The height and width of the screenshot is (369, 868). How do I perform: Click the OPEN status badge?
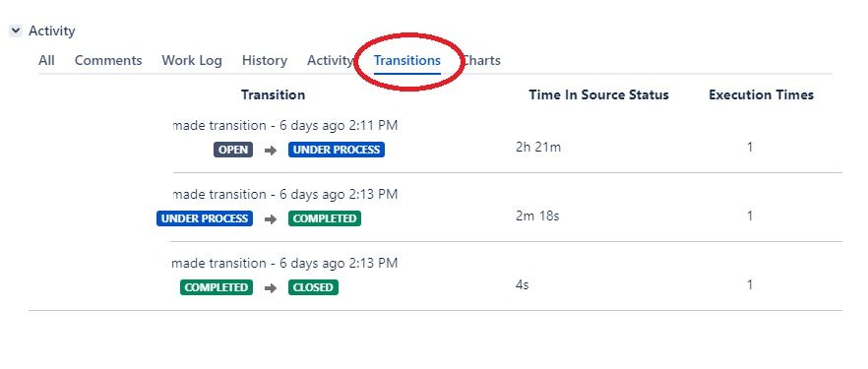click(x=233, y=150)
